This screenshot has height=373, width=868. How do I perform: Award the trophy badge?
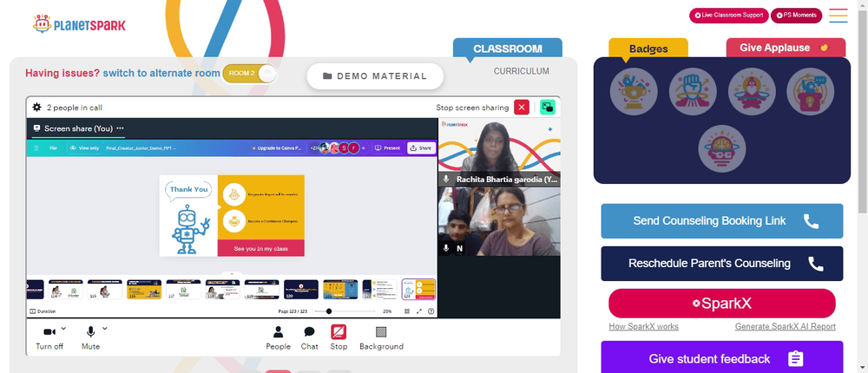(x=634, y=92)
